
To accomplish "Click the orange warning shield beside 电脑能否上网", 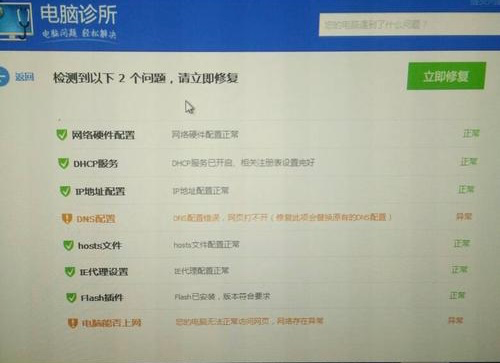I will (x=72, y=323).
